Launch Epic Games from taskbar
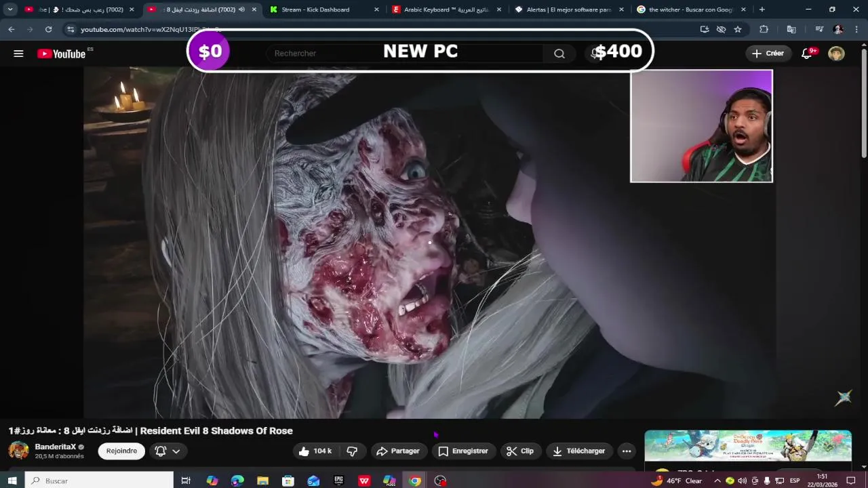868x488 pixels. [338, 481]
